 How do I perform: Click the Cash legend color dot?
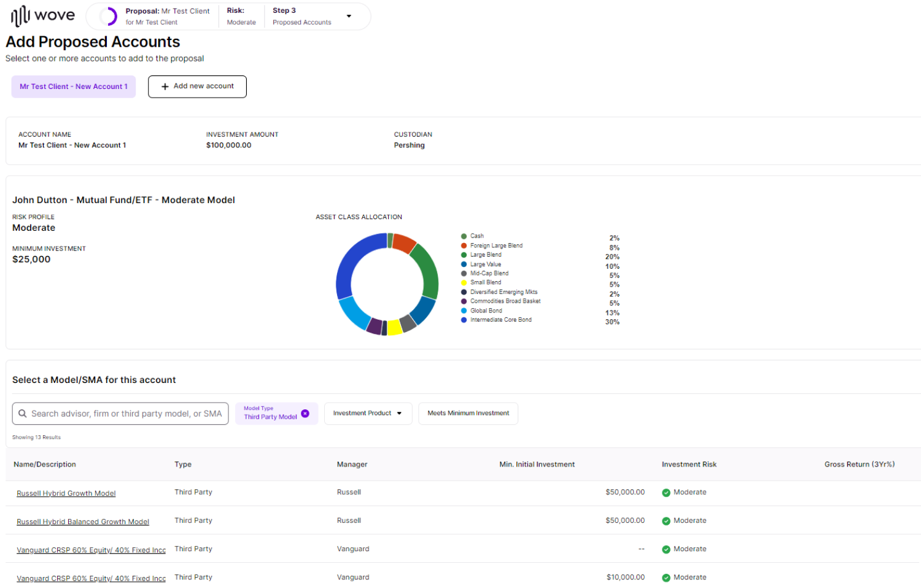tap(464, 236)
